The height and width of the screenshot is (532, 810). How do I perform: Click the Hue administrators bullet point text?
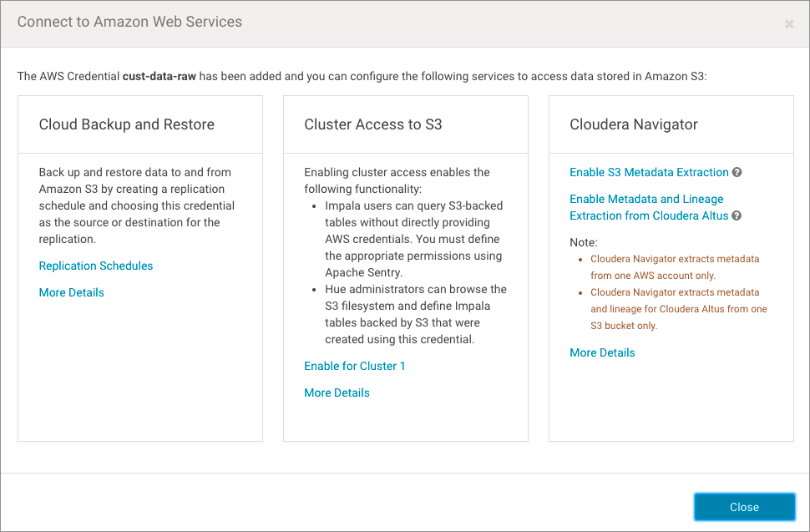click(415, 314)
